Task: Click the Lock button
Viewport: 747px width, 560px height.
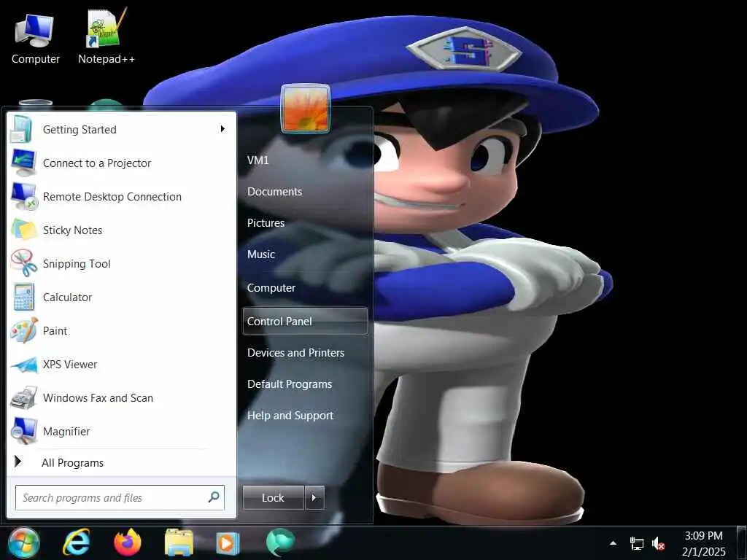Action: [x=273, y=497]
